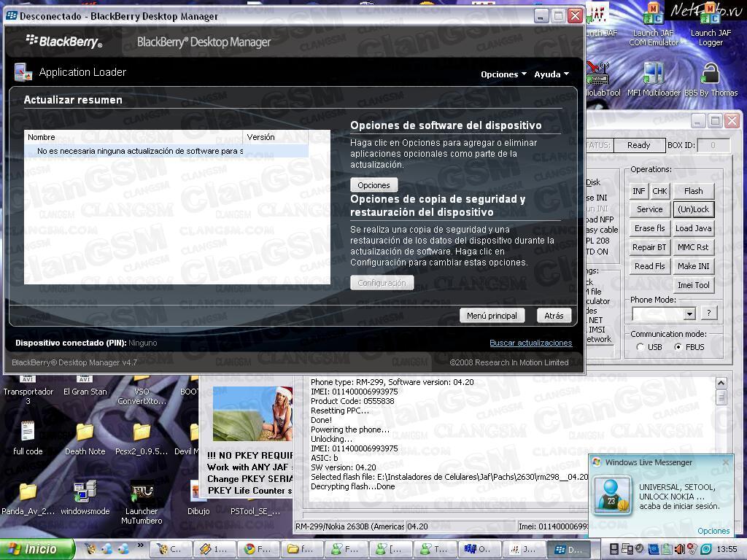Click the Opciones button under software options
The image size is (747, 560).
click(x=373, y=184)
